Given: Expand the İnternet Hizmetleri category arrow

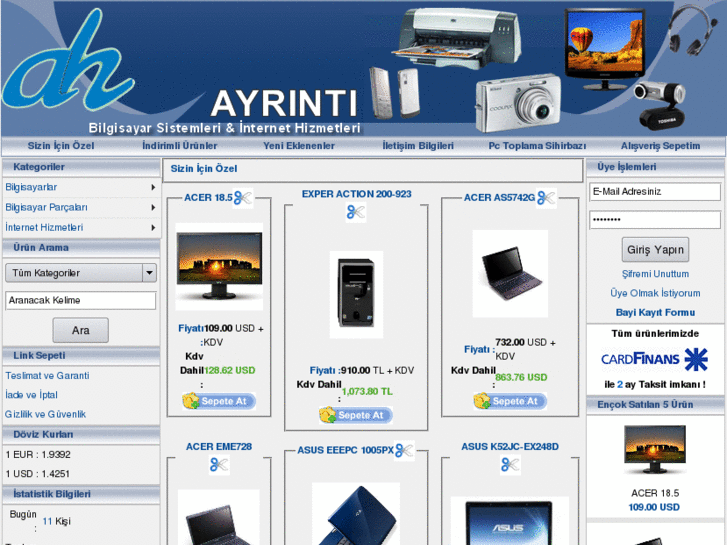Looking at the screenshot, I should click(153, 228).
